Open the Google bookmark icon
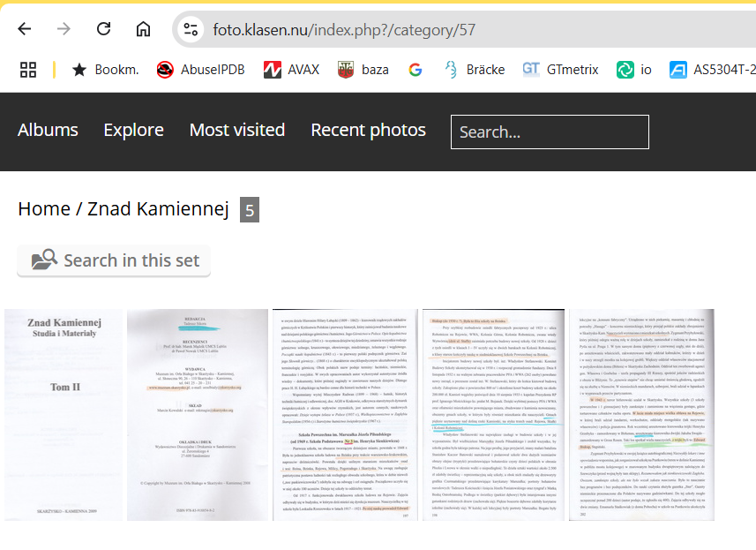Viewport: 756px width, 550px height. coord(415,70)
